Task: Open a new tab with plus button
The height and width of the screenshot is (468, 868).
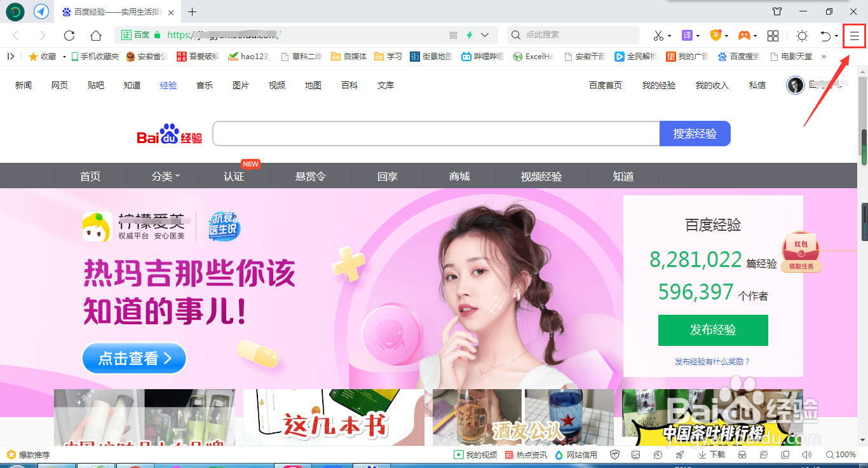Action: pyautogui.click(x=193, y=11)
